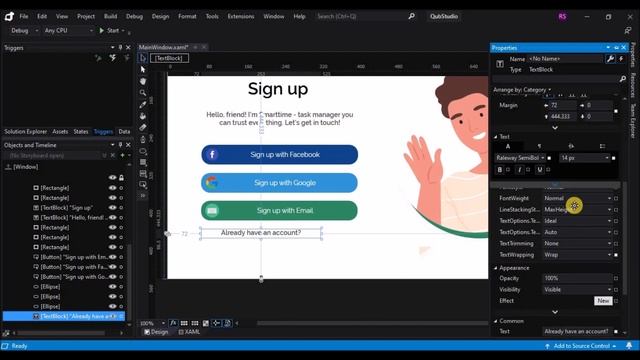The width and height of the screenshot is (640, 360).
Task: Hide the TextBlock "Sign up" layer
Action: [112, 207]
